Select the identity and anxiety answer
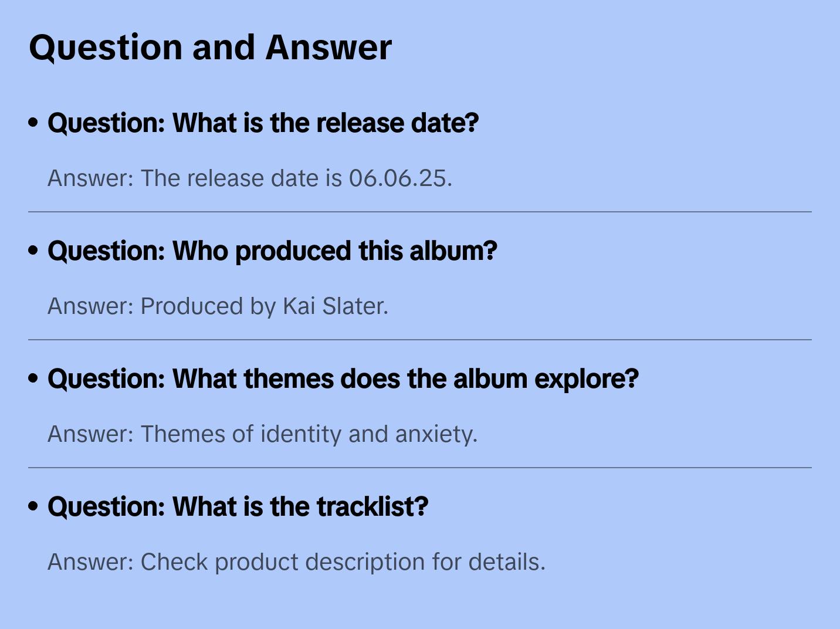The width and height of the screenshot is (840, 629). tap(262, 434)
